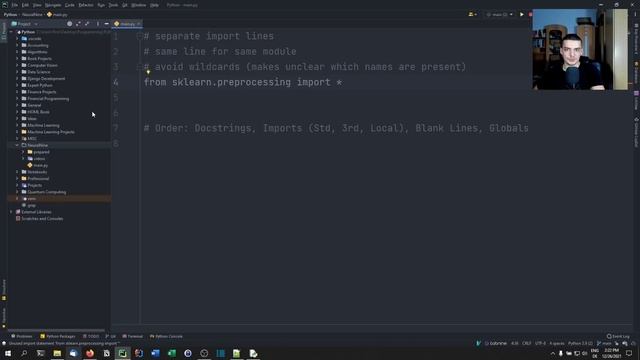The height and width of the screenshot is (360, 640).
Task: Open the File menu
Action: (x=15, y=5)
